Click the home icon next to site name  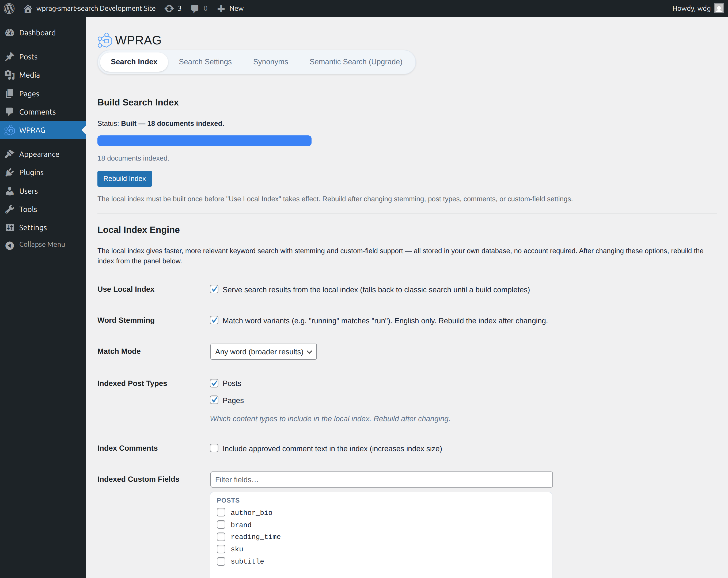click(28, 9)
